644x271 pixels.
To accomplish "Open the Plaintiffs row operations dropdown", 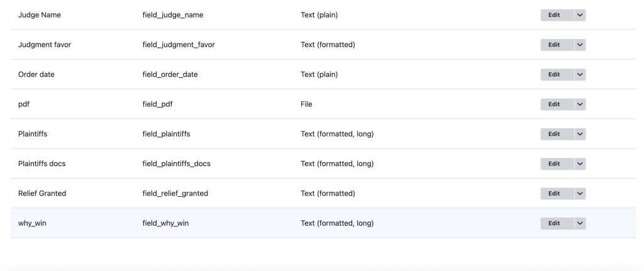I will click(x=580, y=134).
